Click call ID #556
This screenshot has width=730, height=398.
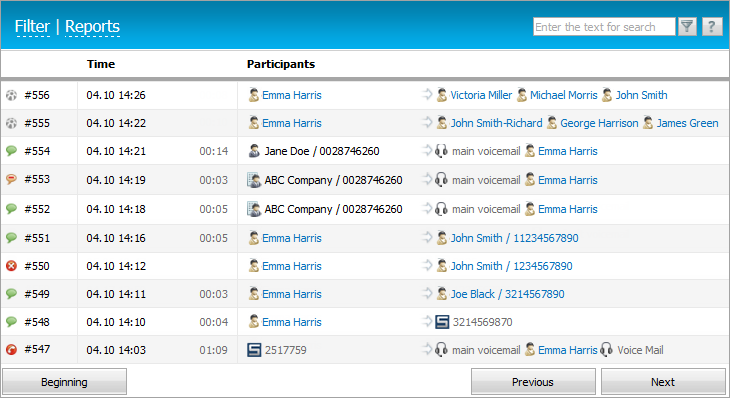(x=37, y=95)
